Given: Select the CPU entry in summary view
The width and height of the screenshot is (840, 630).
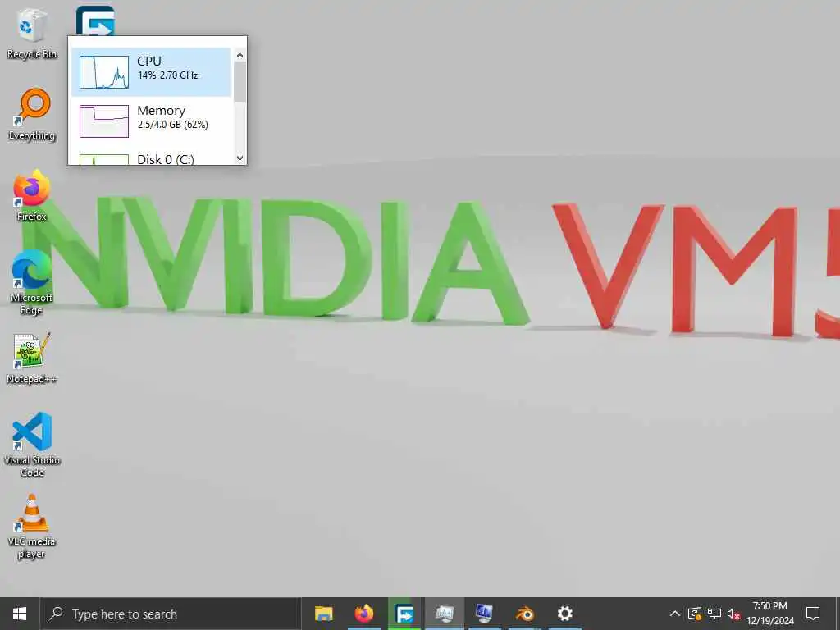Looking at the screenshot, I should [x=151, y=72].
